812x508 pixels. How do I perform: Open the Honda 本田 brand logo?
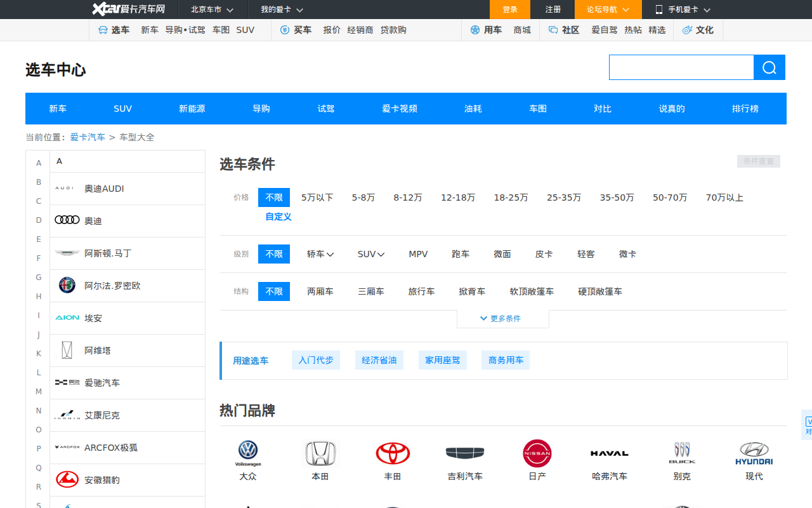coord(320,453)
